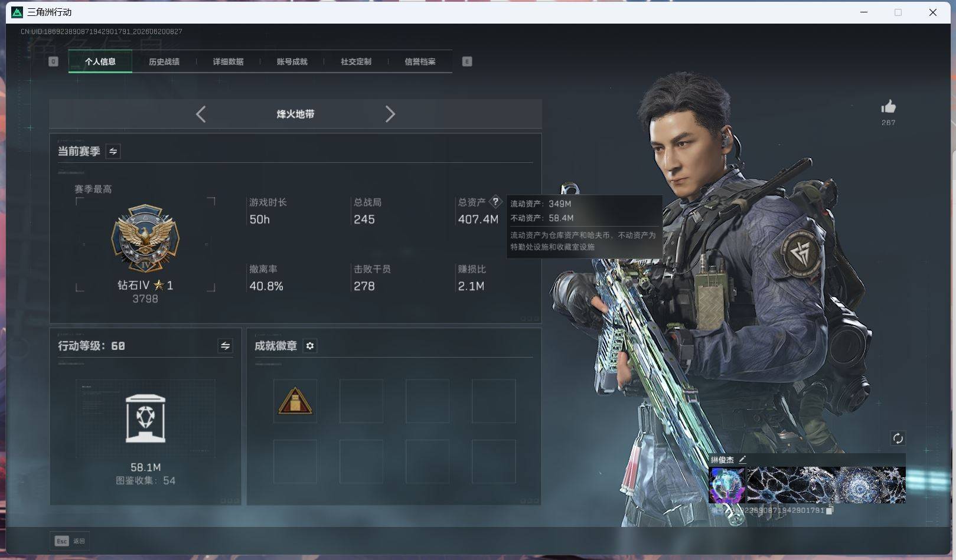Screen dimensions: 956x560
Task: Click the 总资产 question mark help icon
Action: click(x=495, y=202)
